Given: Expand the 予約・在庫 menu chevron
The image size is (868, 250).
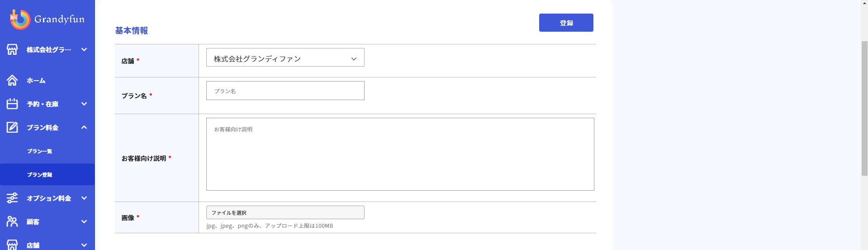Looking at the screenshot, I should pyautogui.click(x=84, y=104).
